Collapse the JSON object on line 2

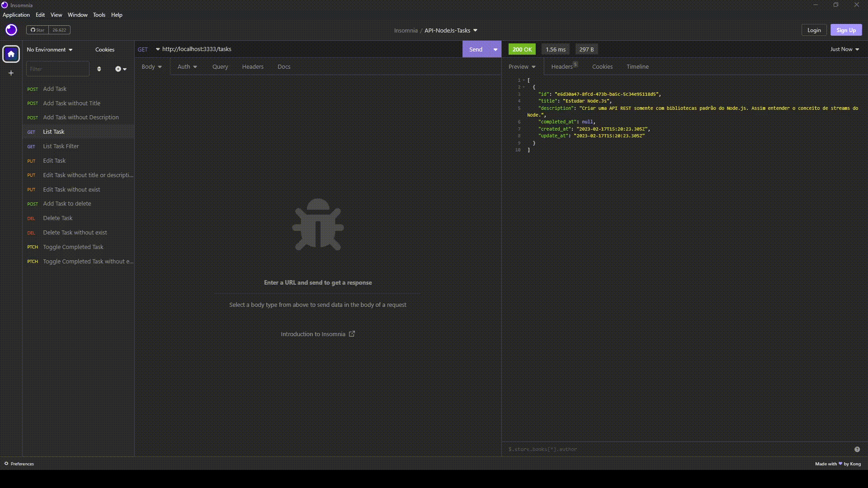524,87
